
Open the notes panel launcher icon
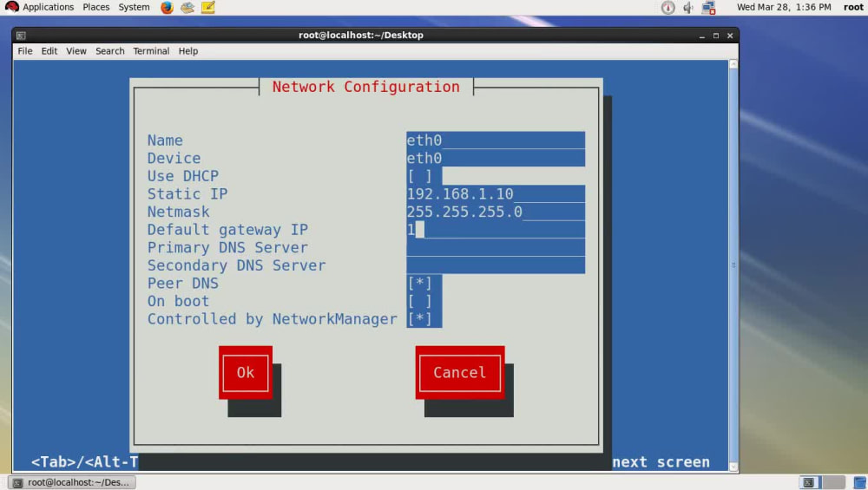pos(208,7)
